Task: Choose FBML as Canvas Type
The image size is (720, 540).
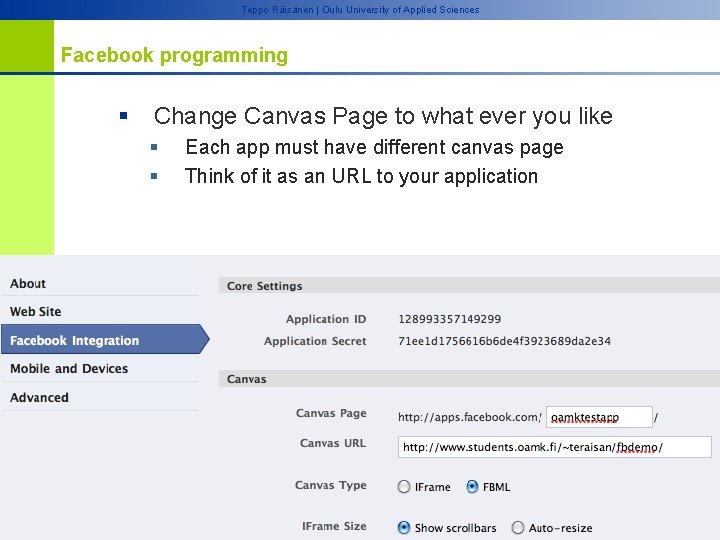Action: pyautogui.click(x=472, y=487)
